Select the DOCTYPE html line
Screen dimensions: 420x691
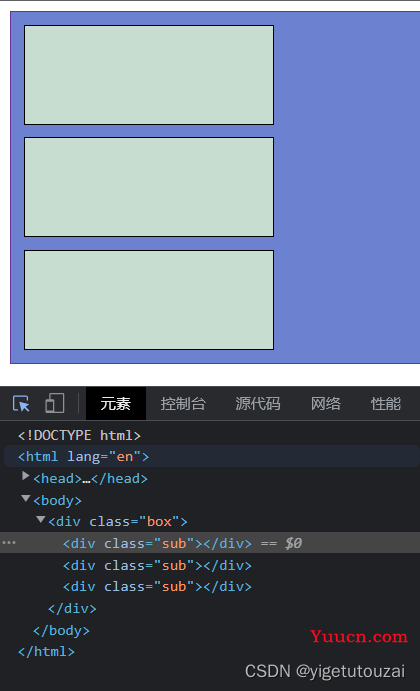79,435
